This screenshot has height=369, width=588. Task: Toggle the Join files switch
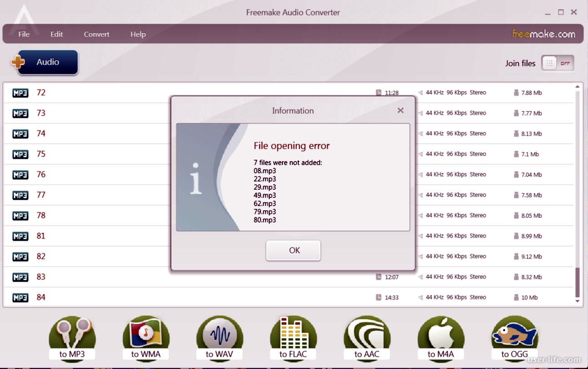tap(558, 63)
